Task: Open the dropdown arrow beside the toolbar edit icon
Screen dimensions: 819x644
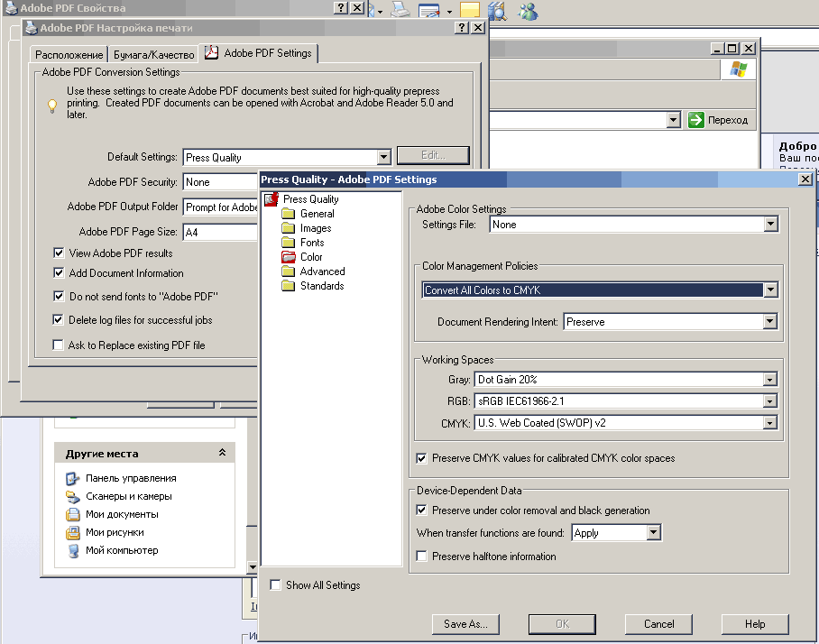Action: [x=449, y=11]
